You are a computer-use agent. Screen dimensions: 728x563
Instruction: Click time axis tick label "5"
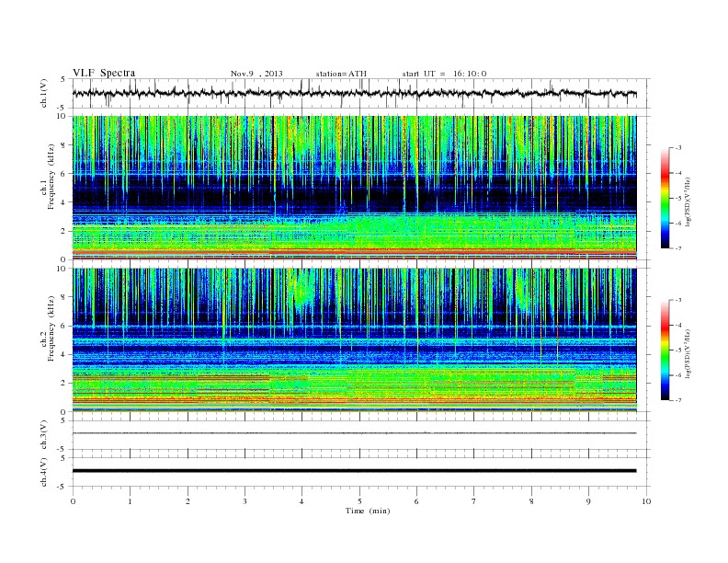(359, 501)
